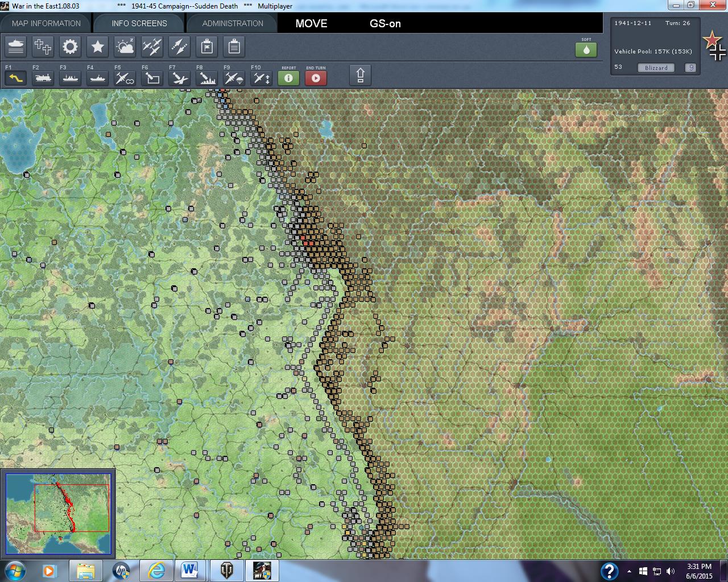
Task: Open the clipboard list report icon
Action: 234,47
